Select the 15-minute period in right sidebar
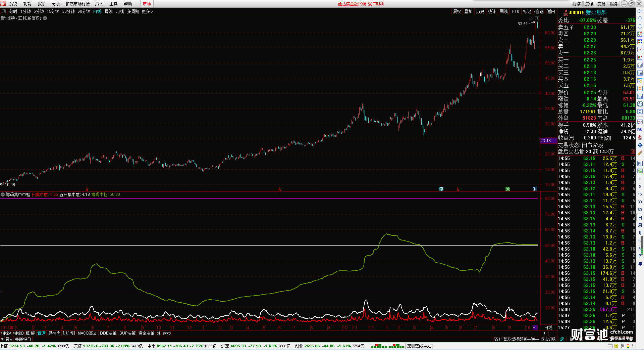This screenshot has width=644, height=350. (x=640, y=194)
